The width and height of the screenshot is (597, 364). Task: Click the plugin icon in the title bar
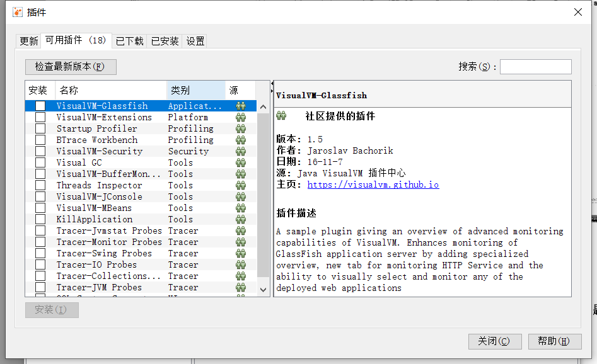point(17,11)
